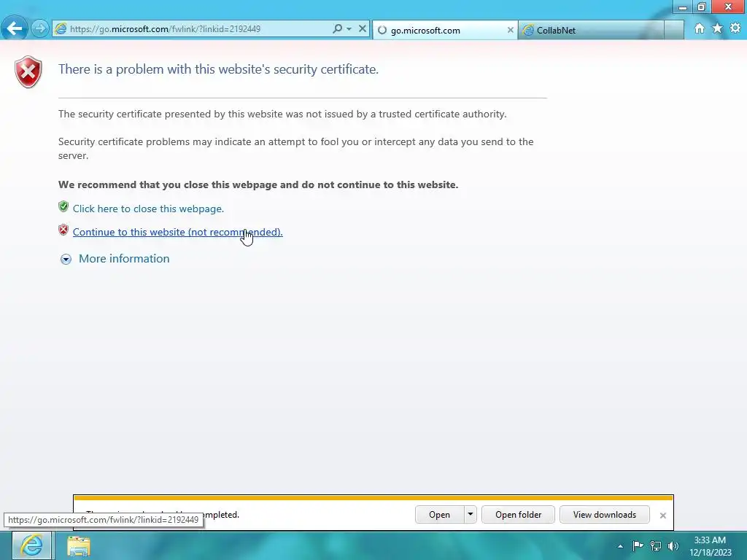Click 'Continue to this website (not recommended)'

point(178,232)
